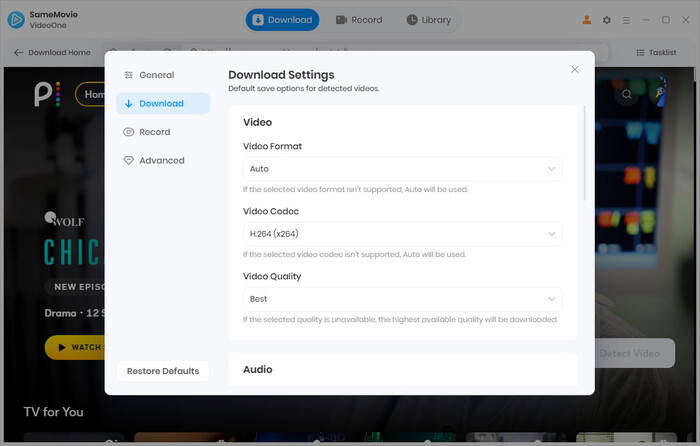This screenshot has width=700, height=446.
Task: Select Advanced in settings sidebar
Action: 163,161
